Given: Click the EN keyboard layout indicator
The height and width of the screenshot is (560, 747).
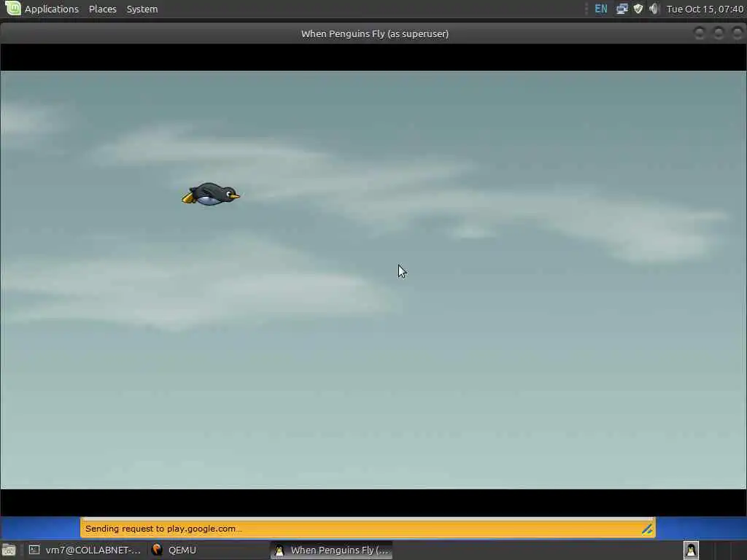Looking at the screenshot, I should 601,9.
